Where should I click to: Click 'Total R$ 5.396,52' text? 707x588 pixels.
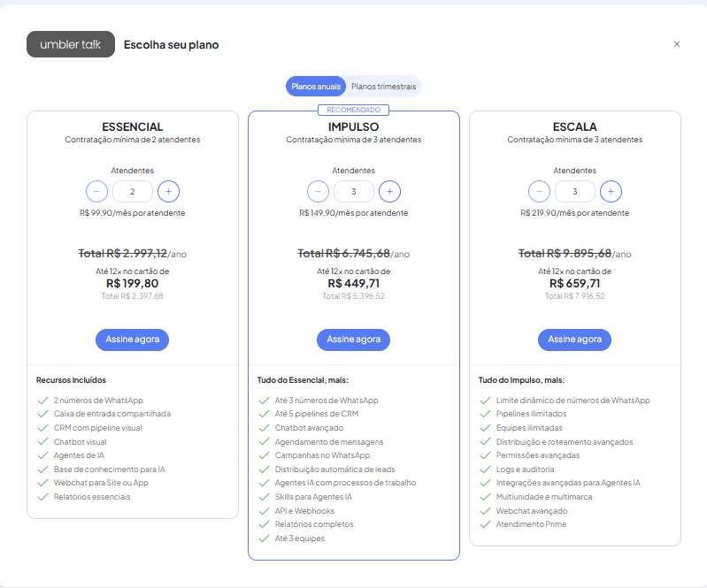pyautogui.click(x=354, y=296)
